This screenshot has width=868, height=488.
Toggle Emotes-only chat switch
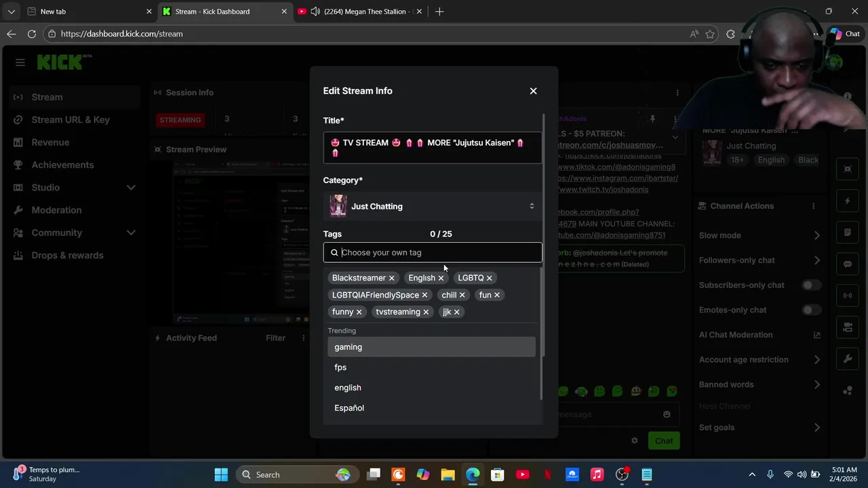pyautogui.click(x=810, y=310)
